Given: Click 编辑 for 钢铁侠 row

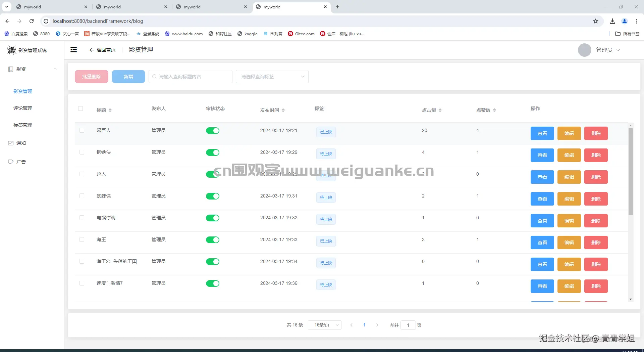Looking at the screenshot, I should (x=569, y=155).
